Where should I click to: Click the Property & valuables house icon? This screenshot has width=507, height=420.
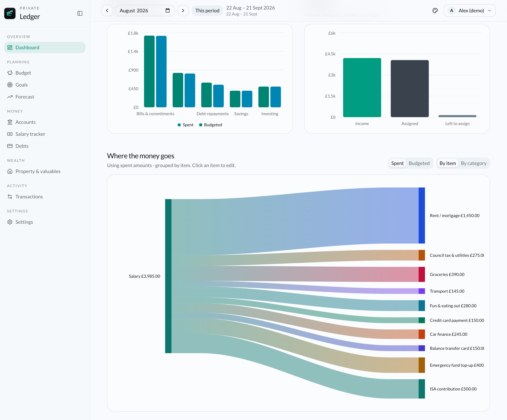pos(10,171)
